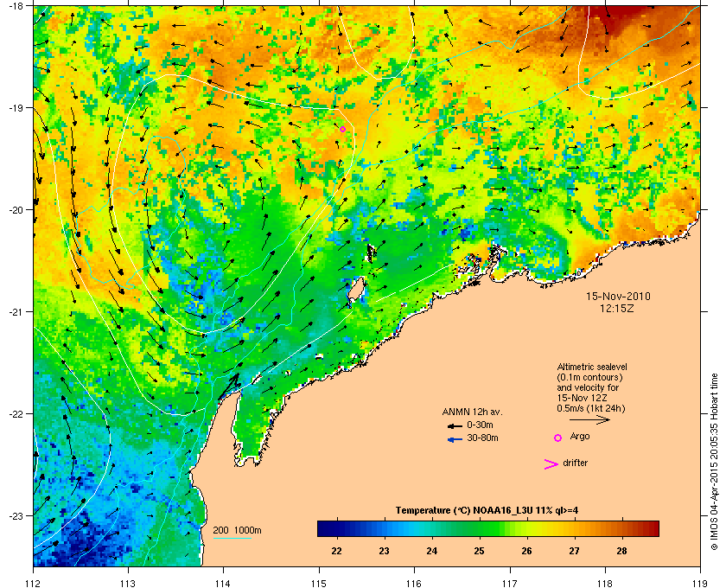Image resolution: width=726 pixels, height=588 pixels.
Task: Click the latitude axis label -21
Action: (16, 311)
